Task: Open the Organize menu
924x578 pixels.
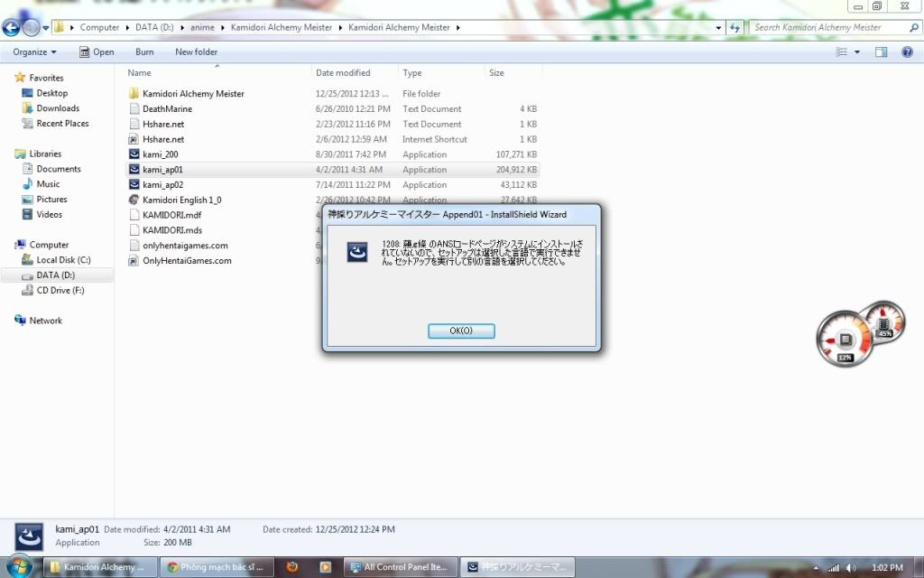Action: pos(35,51)
